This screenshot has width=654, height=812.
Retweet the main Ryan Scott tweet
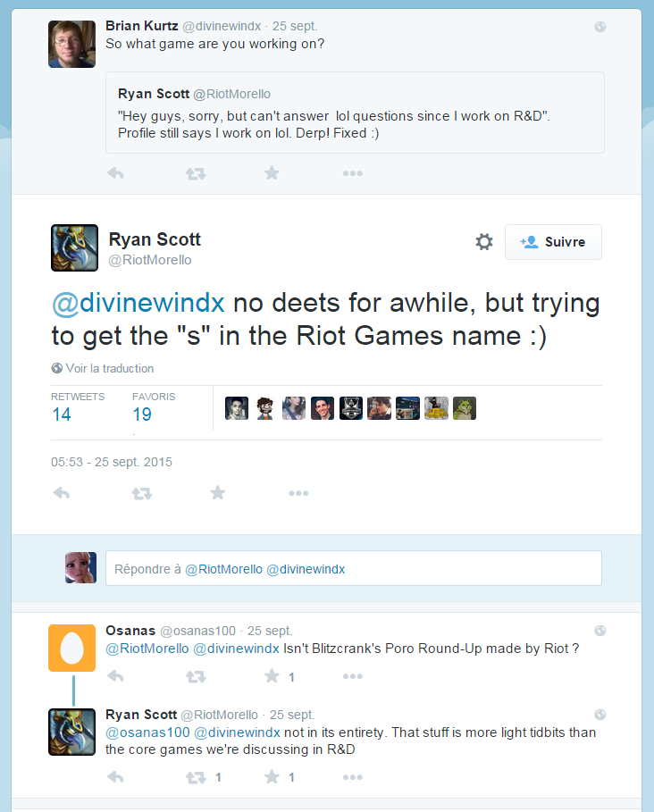tap(141, 493)
